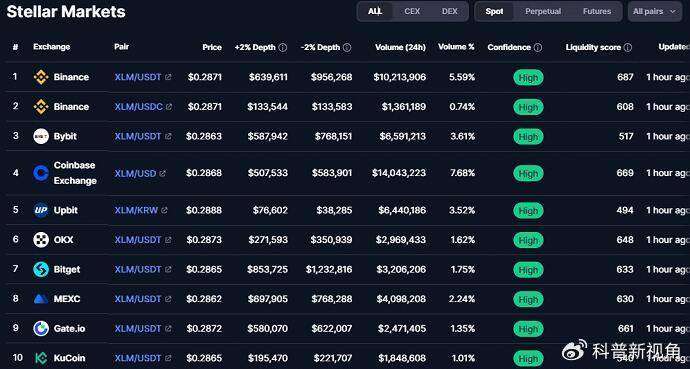This screenshot has width=690, height=369.
Task: Switch to the Perpetual market tab
Action: [x=543, y=11]
